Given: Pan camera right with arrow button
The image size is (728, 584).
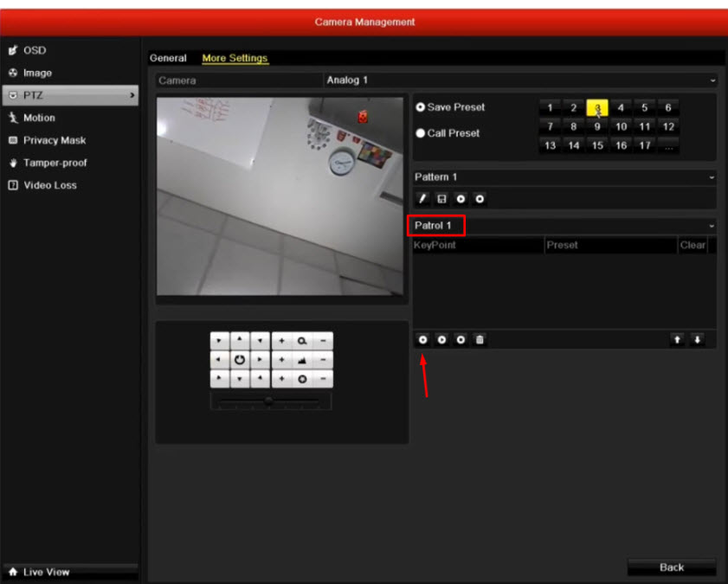Looking at the screenshot, I should (x=259, y=359).
